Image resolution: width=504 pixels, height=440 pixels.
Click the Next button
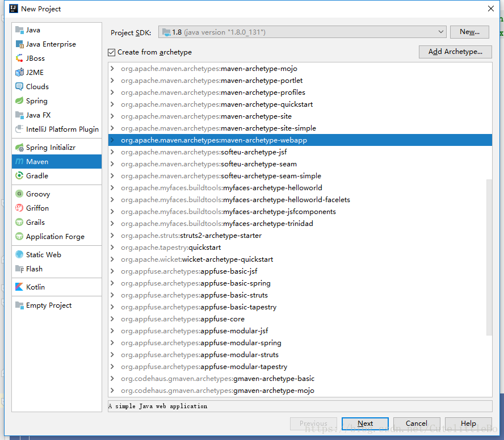click(x=365, y=424)
